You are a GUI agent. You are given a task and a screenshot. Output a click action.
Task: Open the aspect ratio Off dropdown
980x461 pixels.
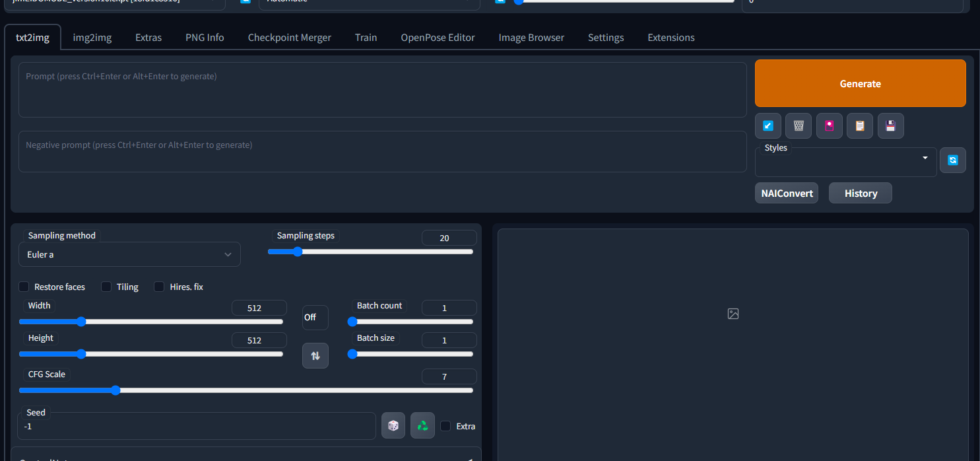click(x=315, y=318)
